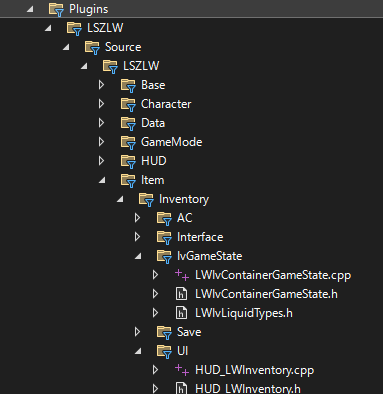Expand the Save folder
The image size is (383, 394).
[138, 332]
